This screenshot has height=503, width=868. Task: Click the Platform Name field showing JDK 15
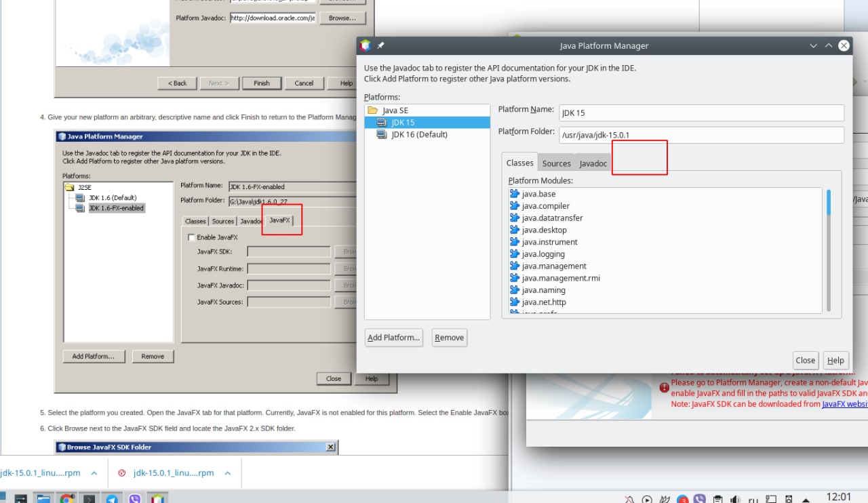click(701, 113)
